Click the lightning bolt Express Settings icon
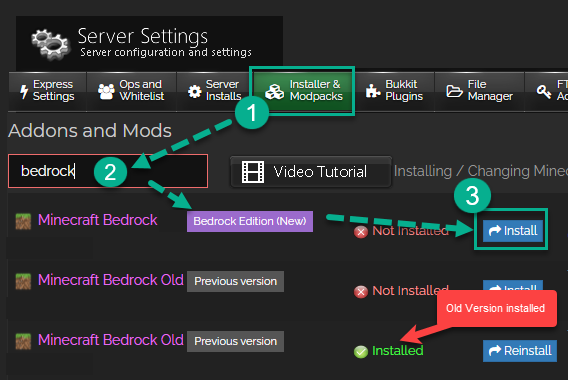The image size is (568, 380). pyautogui.click(x=24, y=91)
